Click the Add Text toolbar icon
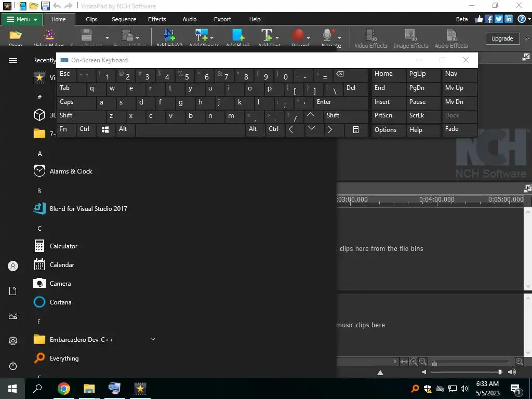The height and width of the screenshot is (399, 532). coord(267,35)
